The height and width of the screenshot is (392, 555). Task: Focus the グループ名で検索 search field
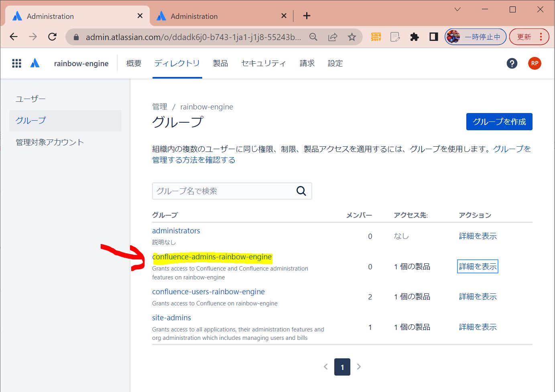click(x=223, y=191)
